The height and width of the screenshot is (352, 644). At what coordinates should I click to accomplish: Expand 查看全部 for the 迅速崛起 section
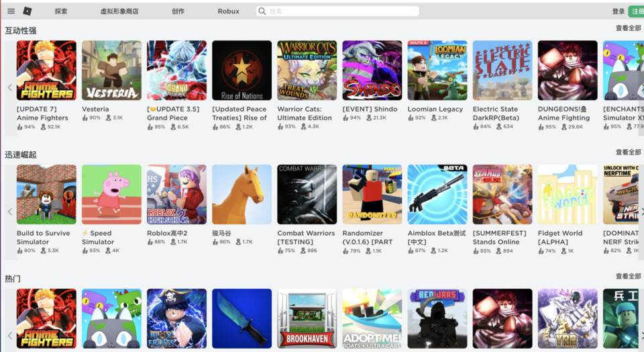(x=628, y=152)
